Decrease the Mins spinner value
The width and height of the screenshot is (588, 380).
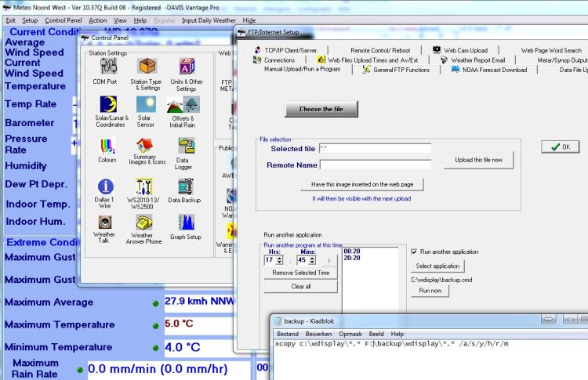(312, 262)
